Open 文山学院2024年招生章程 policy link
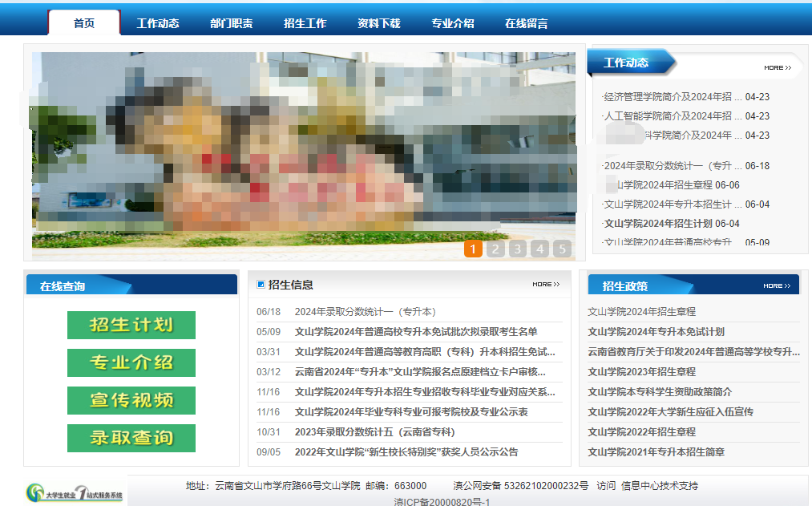Viewport: 812px width, 506px height. [641, 312]
